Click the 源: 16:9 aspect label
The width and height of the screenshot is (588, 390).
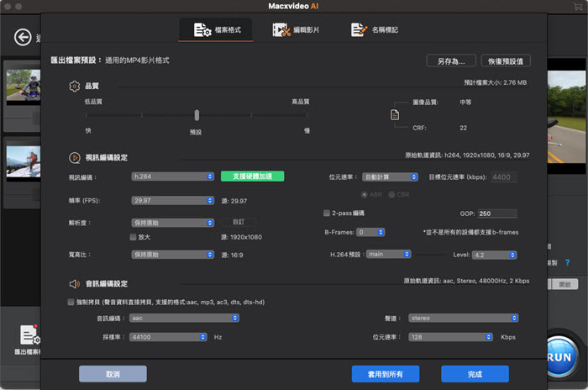(232, 256)
